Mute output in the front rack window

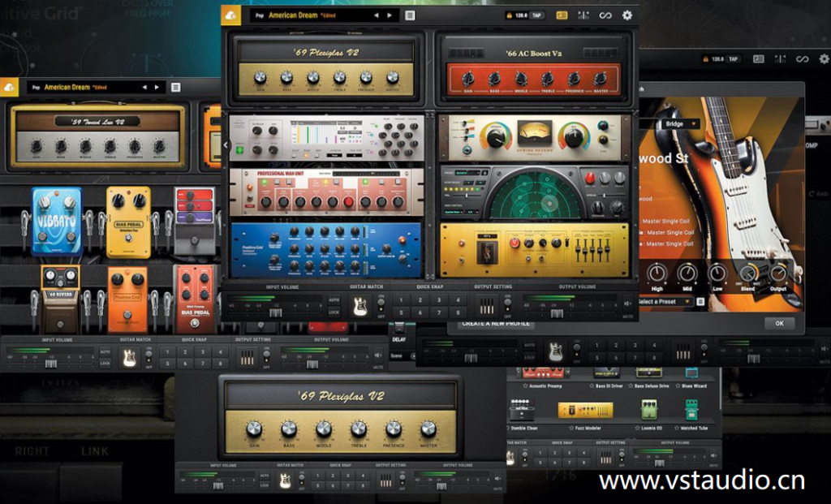[x=627, y=305]
